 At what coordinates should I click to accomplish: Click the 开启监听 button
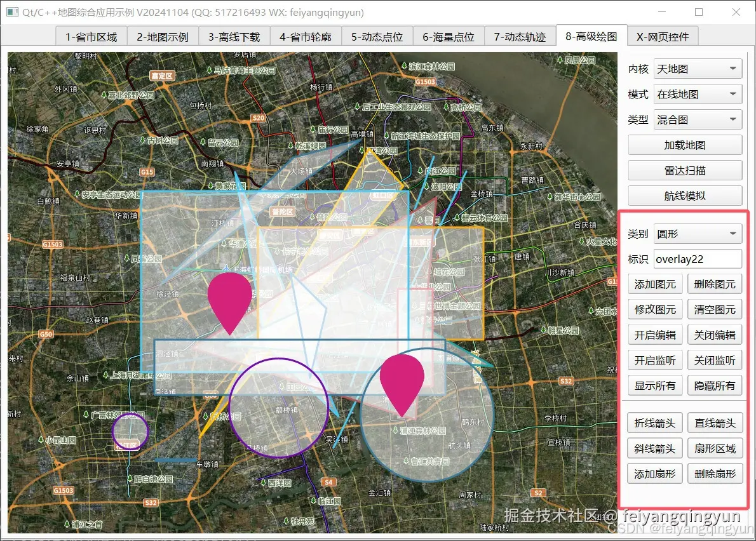(655, 360)
